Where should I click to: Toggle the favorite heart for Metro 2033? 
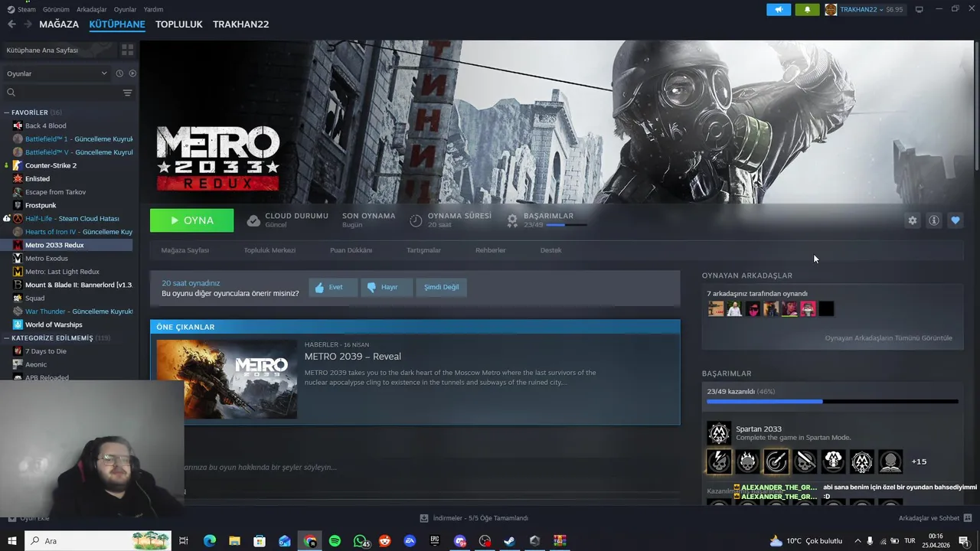click(x=955, y=220)
